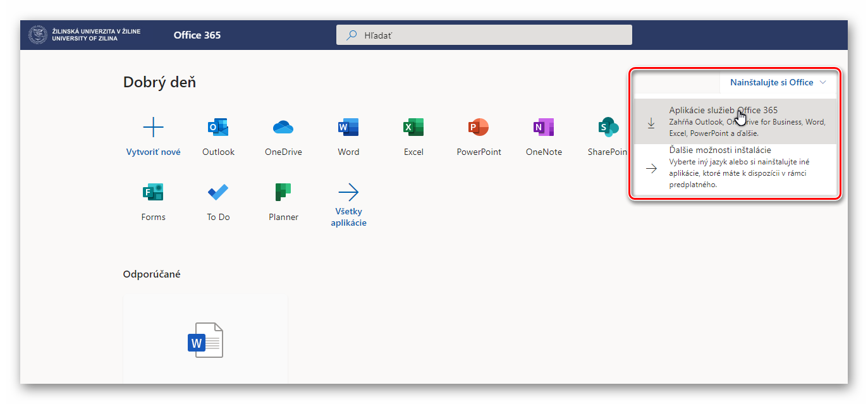Open the OneNote app icon
Screen dimensions: 868x404
[544, 128]
